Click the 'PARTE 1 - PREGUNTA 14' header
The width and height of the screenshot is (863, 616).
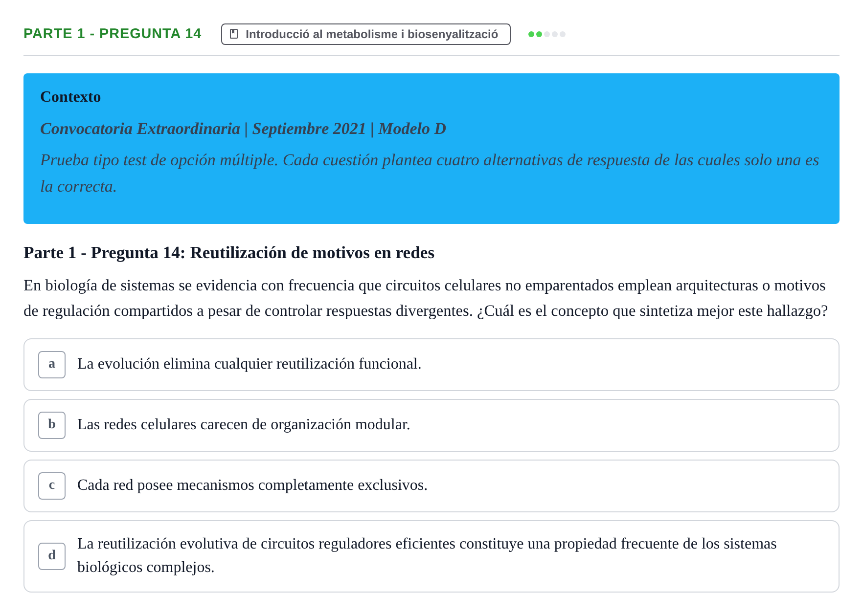click(x=113, y=33)
